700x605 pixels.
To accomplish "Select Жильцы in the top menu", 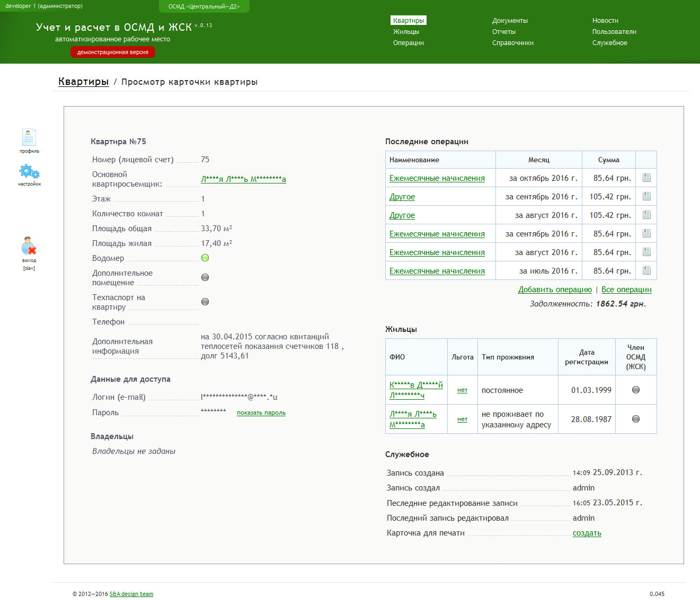I will (406, 32).
